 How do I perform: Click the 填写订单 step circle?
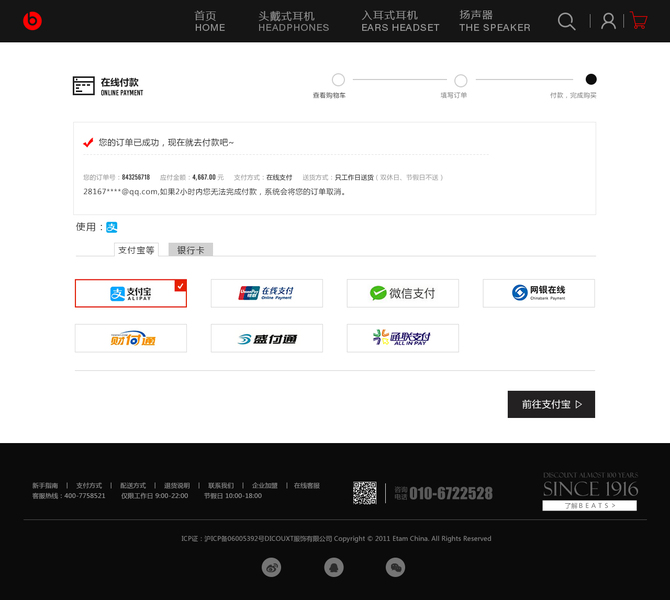point(461,80)
